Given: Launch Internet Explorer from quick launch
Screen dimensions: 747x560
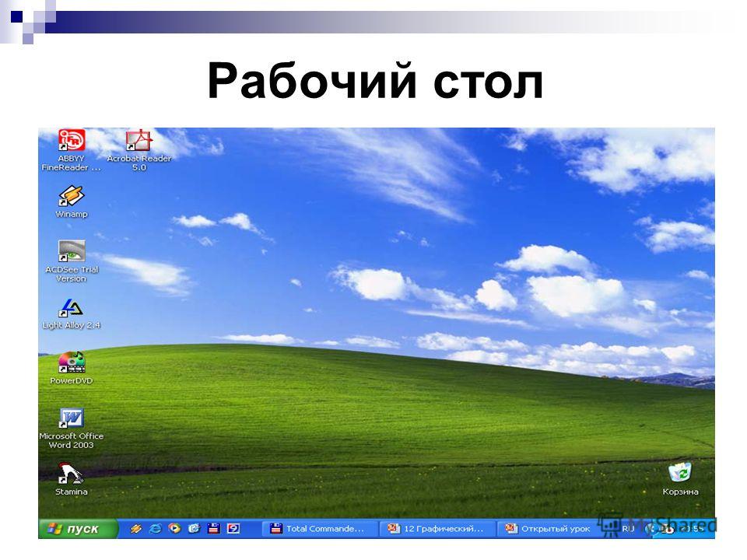Looking at the screenshot, I should tap(156, 528).
